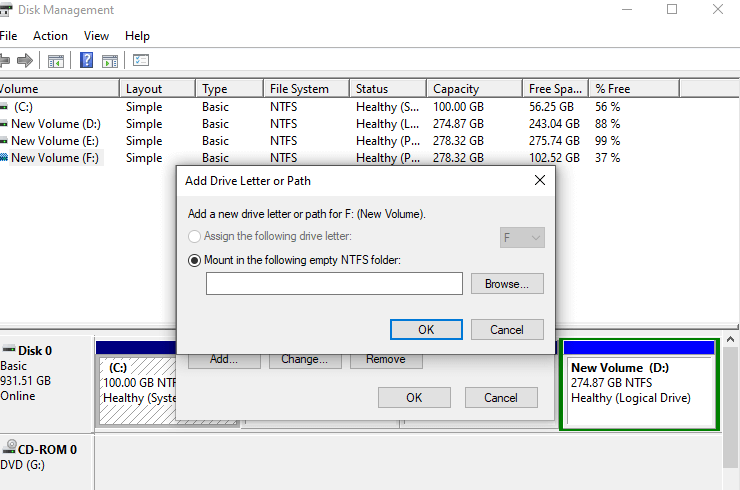Sort by the File System column header

[x=306, y=89]
